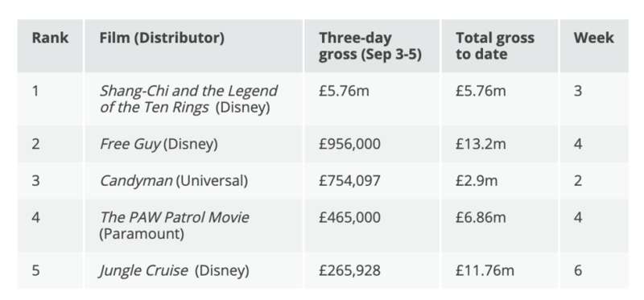Select the £11.76m total gross value
The width and height of the screenshot is (644, 300).
(485, 271)
